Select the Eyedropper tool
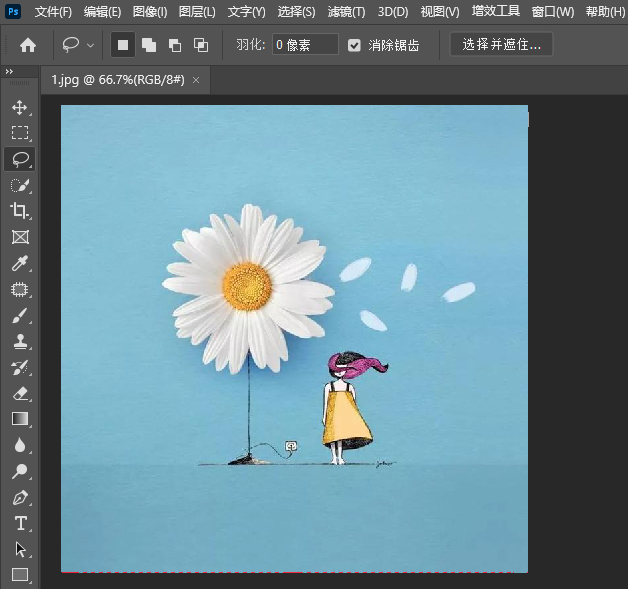Image resolution: width=628 pixels, height=589 pixels. click(20, 263)
